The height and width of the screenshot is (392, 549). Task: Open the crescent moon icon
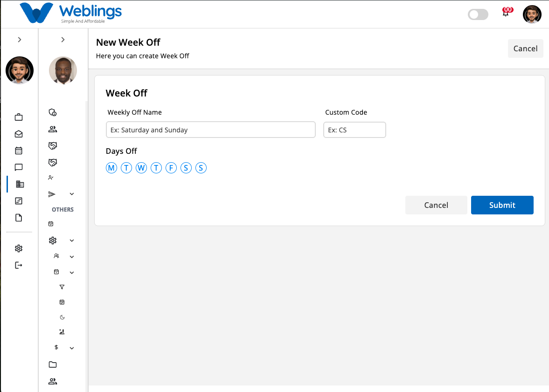62,317
